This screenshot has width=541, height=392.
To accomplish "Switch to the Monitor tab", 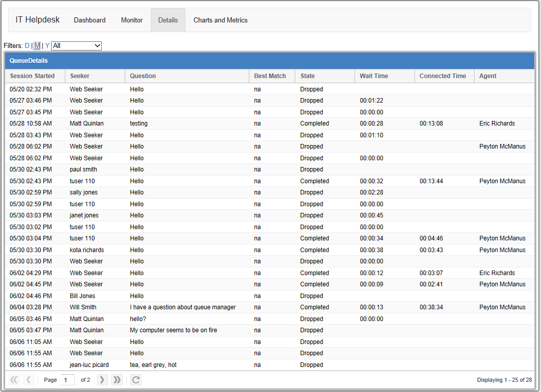I will coord(132,20).
